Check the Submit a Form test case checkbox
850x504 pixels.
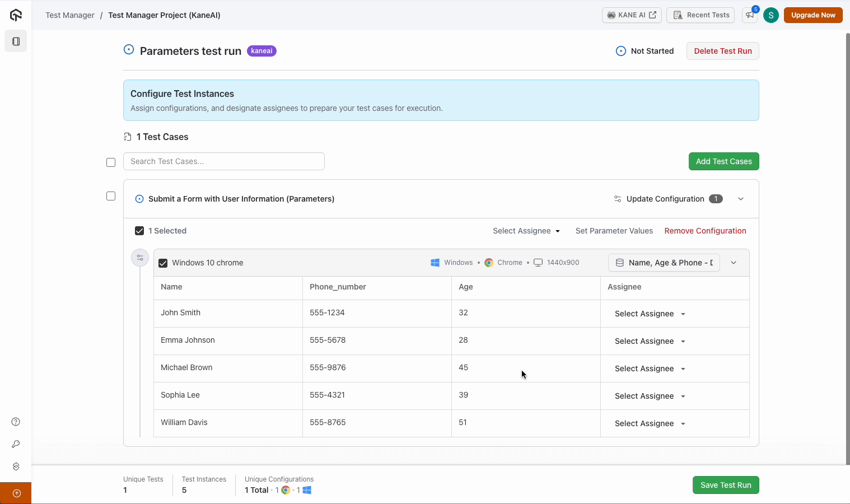[x=111, y=196]
